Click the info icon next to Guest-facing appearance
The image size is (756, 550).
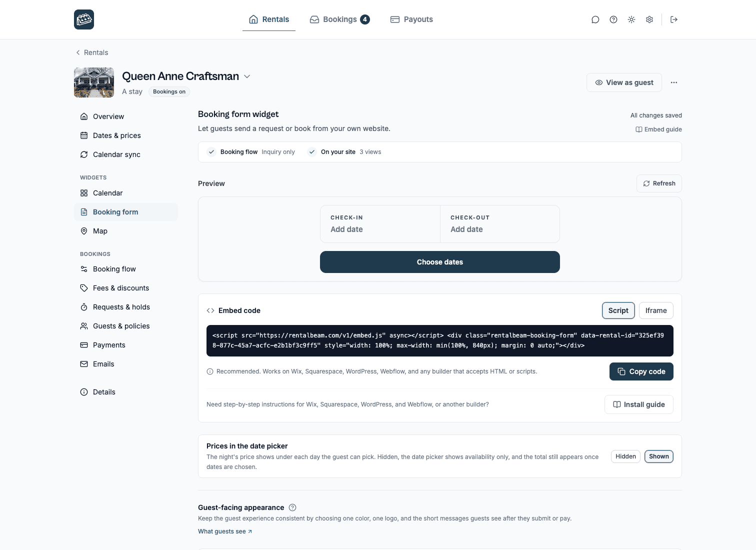(x=292, y=507)
